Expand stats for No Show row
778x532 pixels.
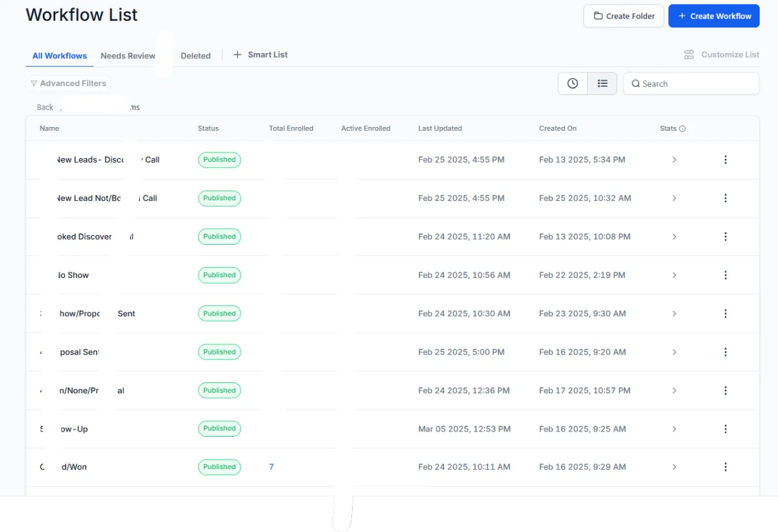click(674, 275)
